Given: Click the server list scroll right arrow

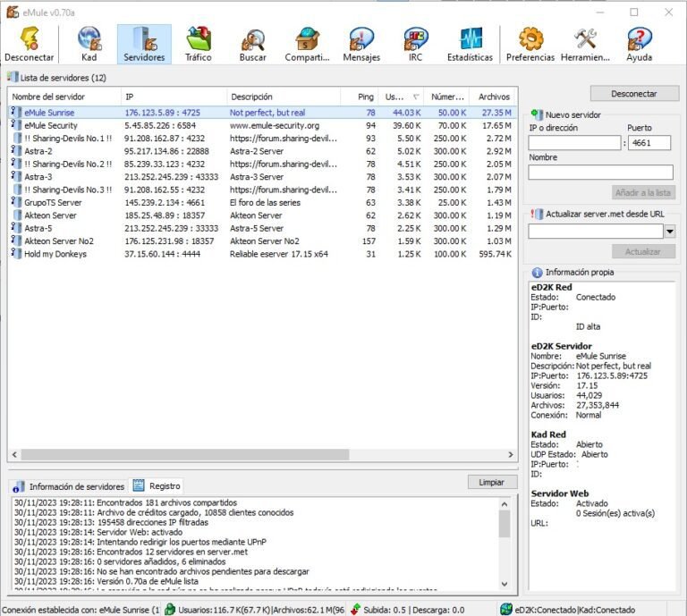Looking at the screenshot, I should tap(511, 454).
